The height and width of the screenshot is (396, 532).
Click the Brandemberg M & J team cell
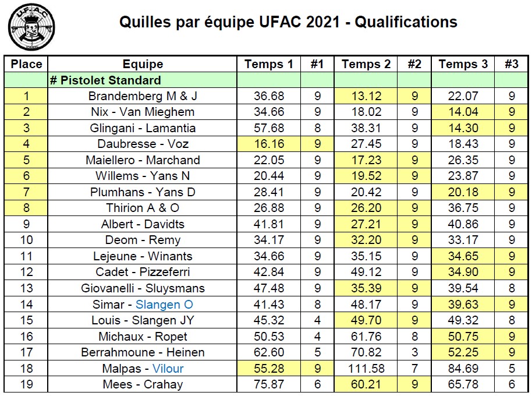pos(143,96)
